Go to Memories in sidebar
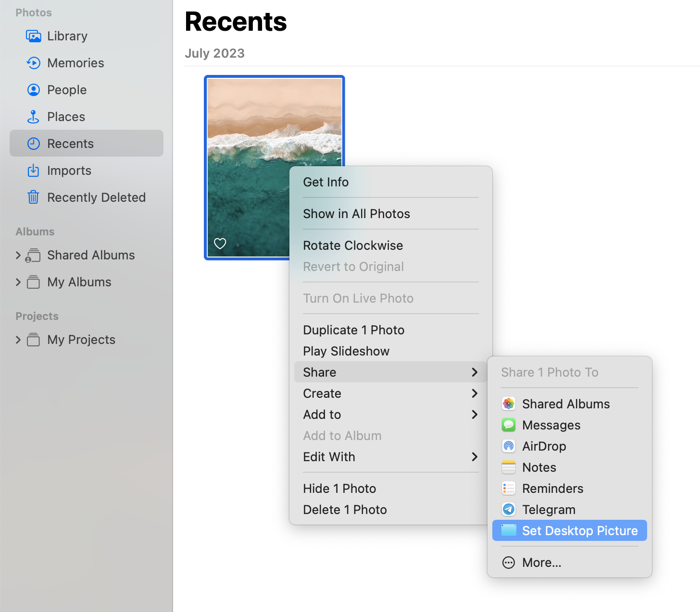 [87, 63]
